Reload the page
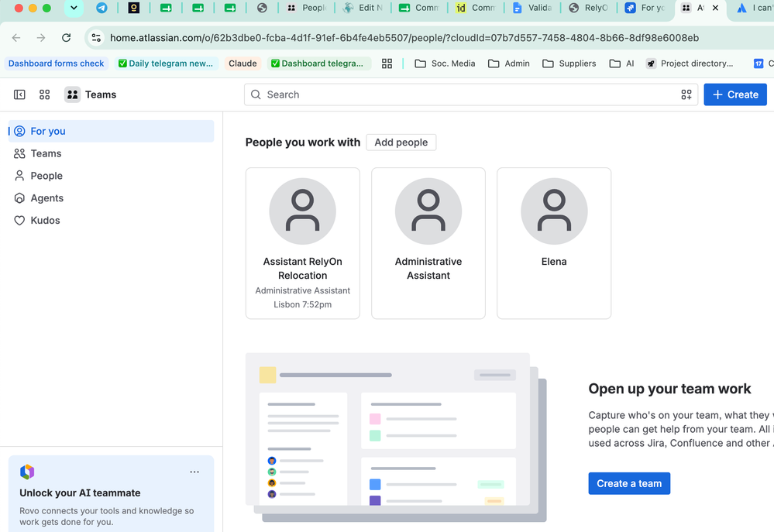 click(x=66, y=37)
